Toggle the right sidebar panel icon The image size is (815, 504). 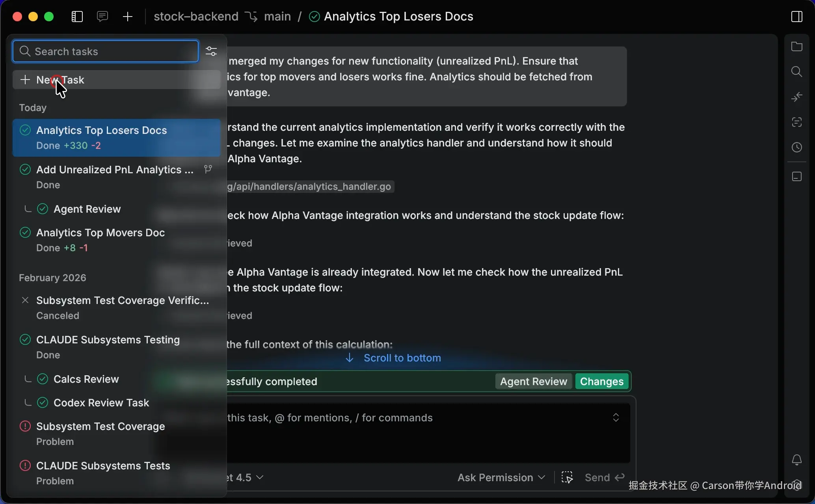[x=797, y=17]
